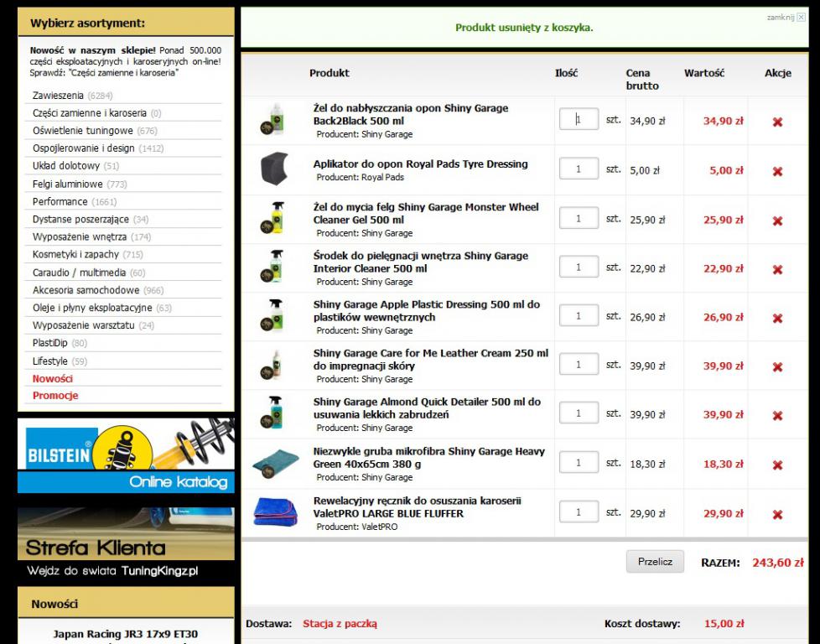Open Leather Cream product thumbnail

tap(272, 364)
